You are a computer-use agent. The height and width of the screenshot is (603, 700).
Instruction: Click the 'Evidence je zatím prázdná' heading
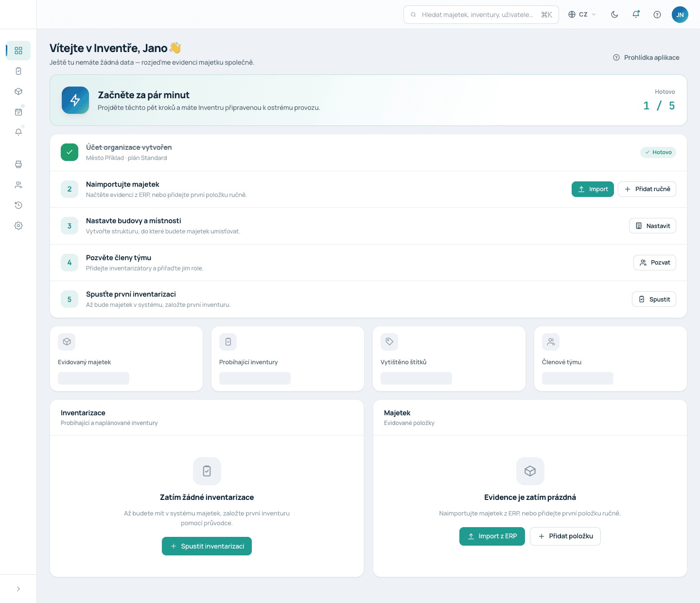[x=530, y=497]
